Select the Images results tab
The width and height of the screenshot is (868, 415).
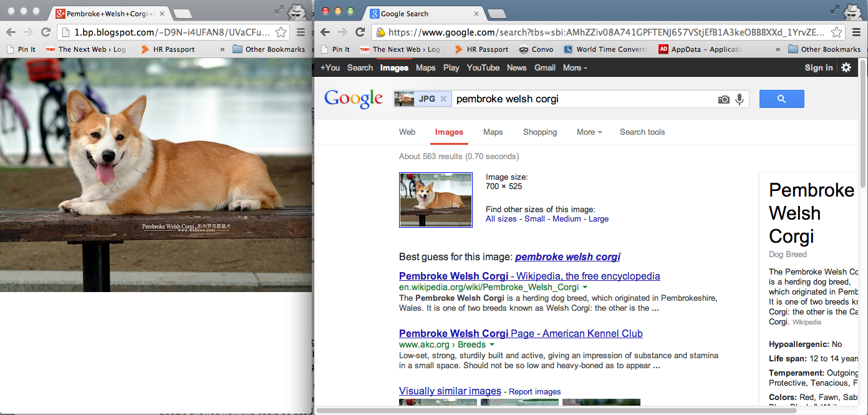[x=449, y=132]
